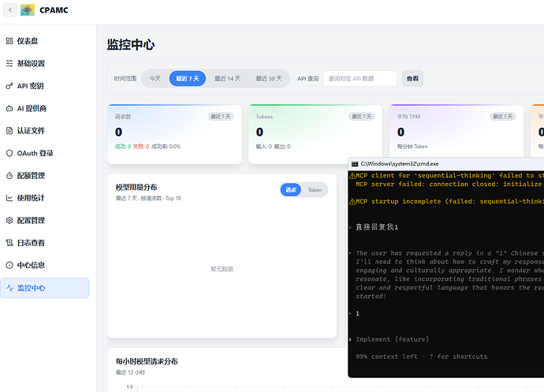
Task: Toggle model usage chart to 请求
Action: (x=291, y=190)
